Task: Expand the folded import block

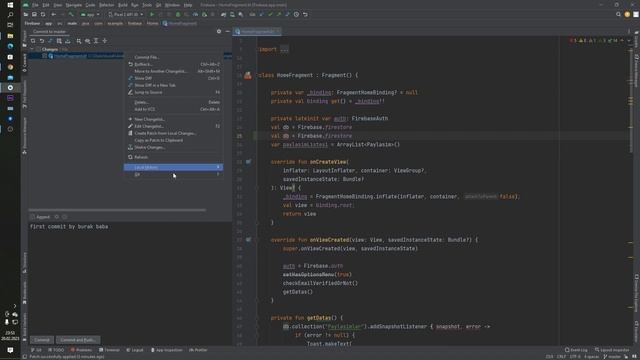Action: point(284,49)
